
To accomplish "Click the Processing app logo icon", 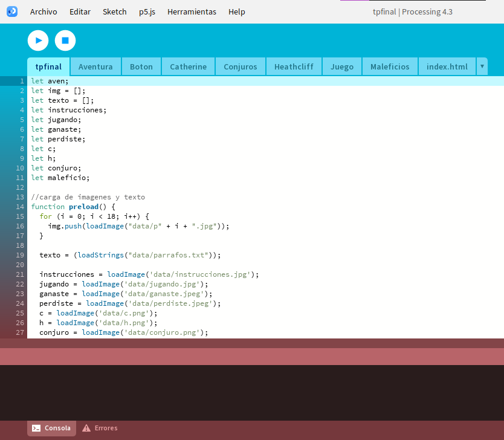I will 12,11.
